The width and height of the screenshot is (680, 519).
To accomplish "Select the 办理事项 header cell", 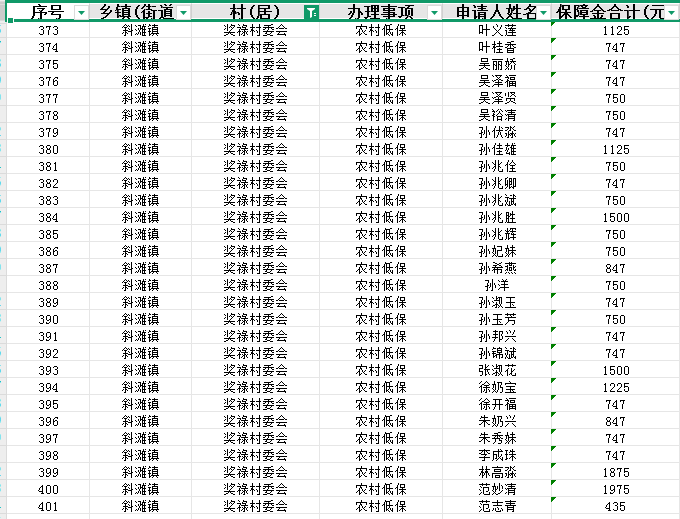I will [x=381, y=13].
